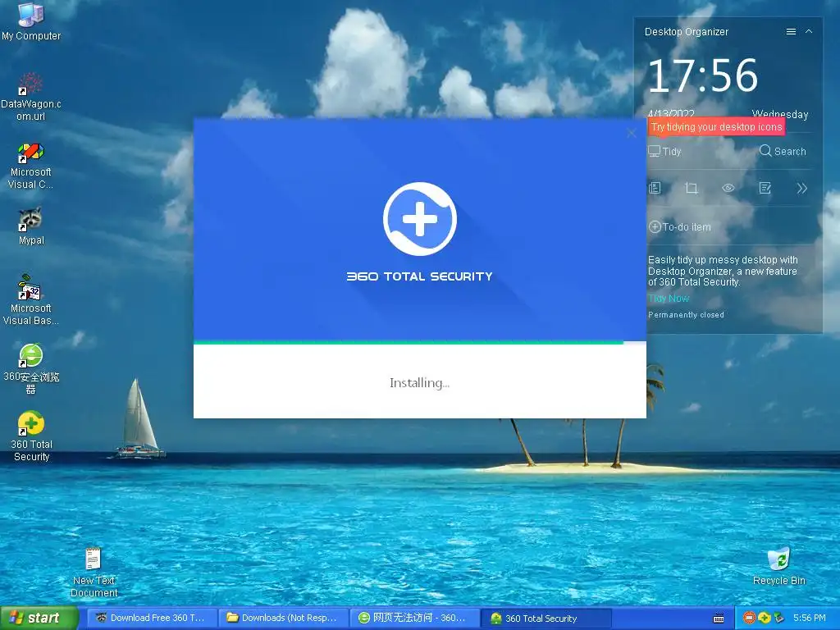Toggle the eye protection icon in Desktop Organizer
This screenshot has height=630, width=840.
click(728, 188)
